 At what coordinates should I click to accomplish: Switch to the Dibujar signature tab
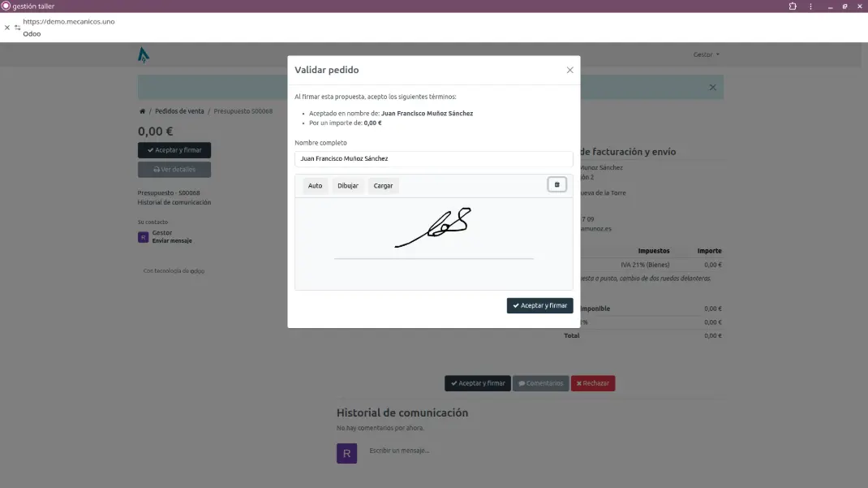click(347, 185)
